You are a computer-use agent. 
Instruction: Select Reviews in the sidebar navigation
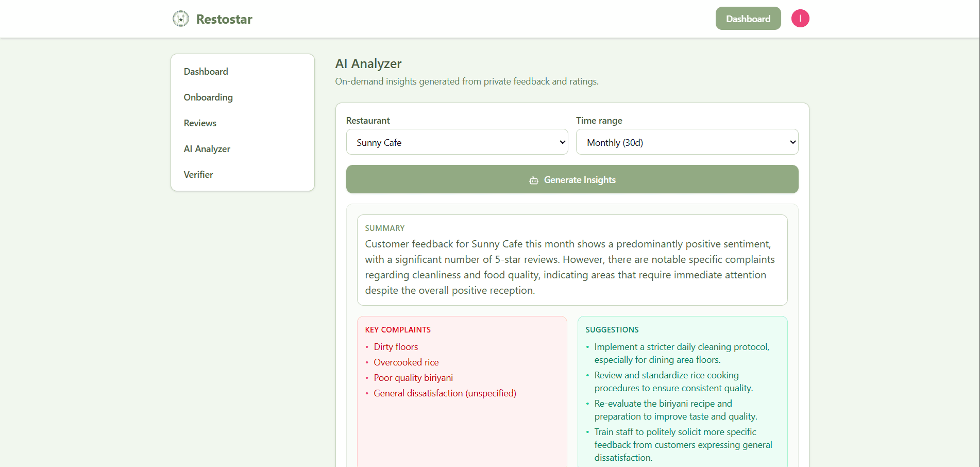[x=199, y=123]
